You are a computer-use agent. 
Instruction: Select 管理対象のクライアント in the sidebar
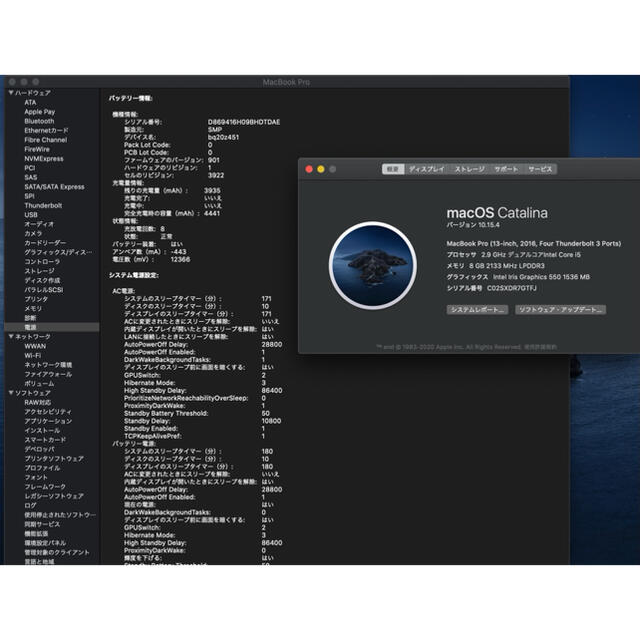click(57, 553)
